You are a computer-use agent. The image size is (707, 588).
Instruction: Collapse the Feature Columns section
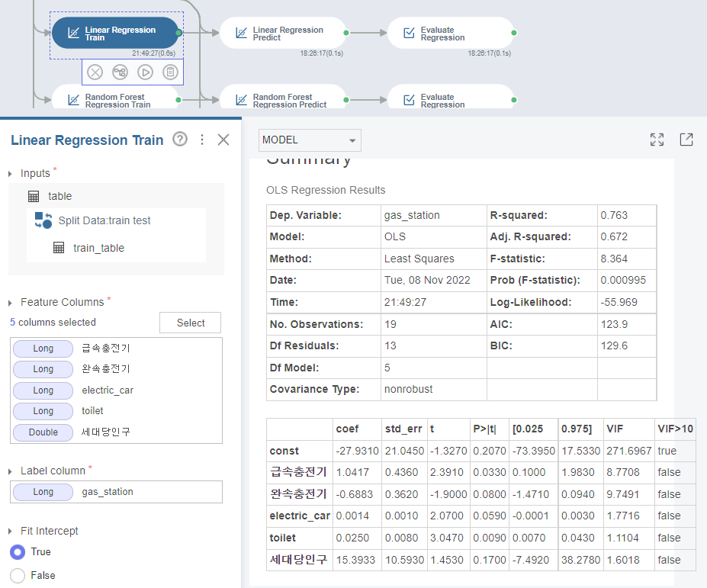pos(10,303)
